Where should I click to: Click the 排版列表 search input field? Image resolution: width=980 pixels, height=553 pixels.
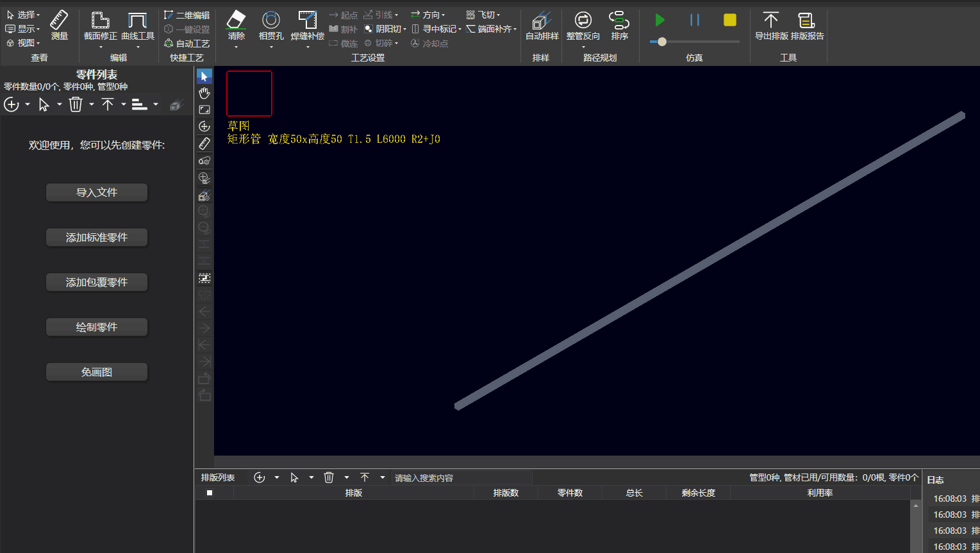tap(461, 477)
